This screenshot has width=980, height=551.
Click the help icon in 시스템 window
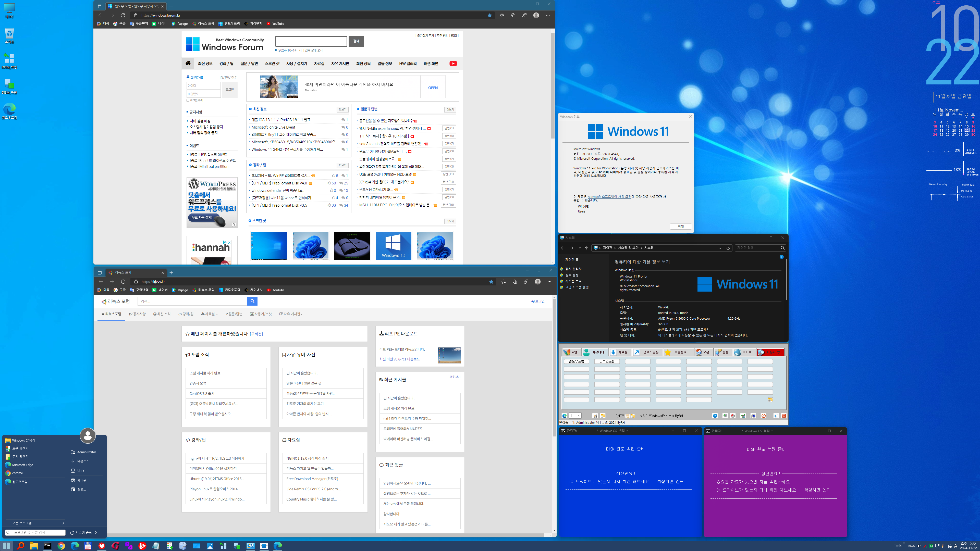[x=781, y=257]
